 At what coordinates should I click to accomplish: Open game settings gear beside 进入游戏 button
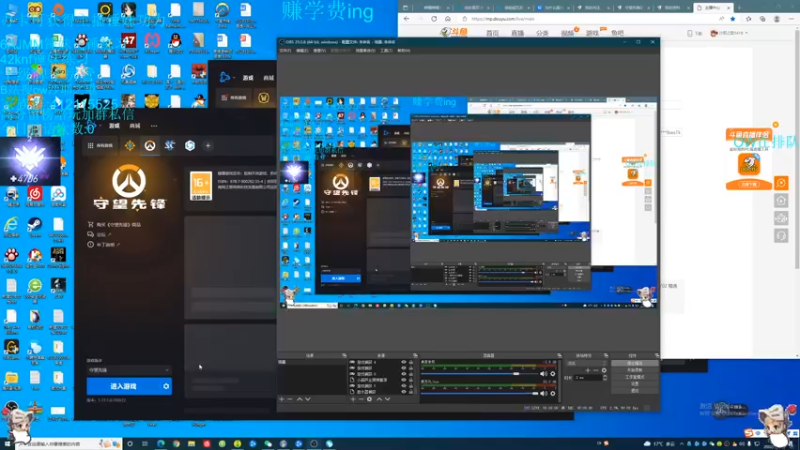(166, 386)
